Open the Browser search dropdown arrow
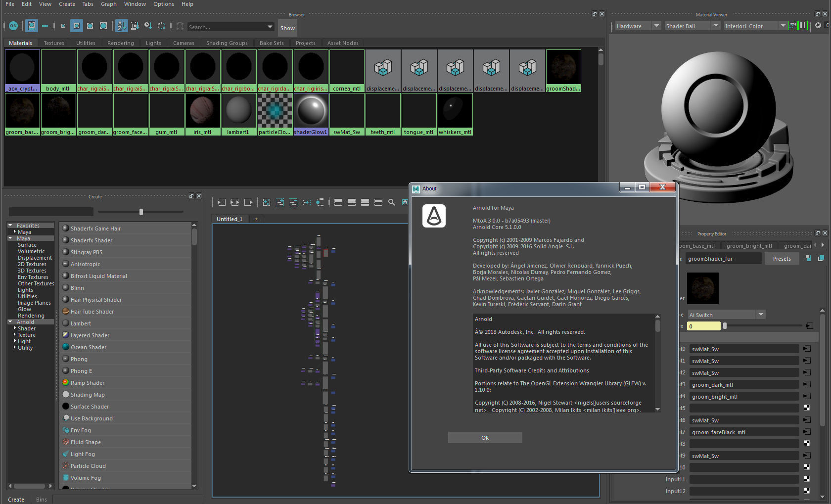The height and width of the screenshot is (504, 831). [x=270, y=27]
